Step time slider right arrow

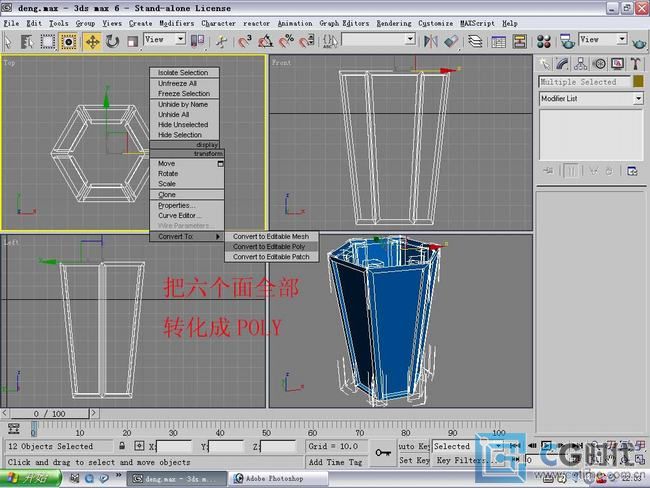point(94,413)
